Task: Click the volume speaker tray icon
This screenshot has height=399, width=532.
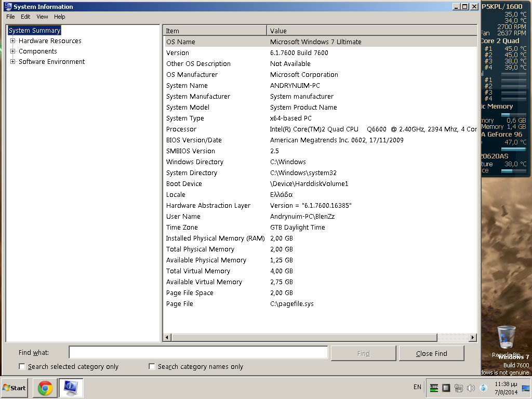Action: [471, 388]
